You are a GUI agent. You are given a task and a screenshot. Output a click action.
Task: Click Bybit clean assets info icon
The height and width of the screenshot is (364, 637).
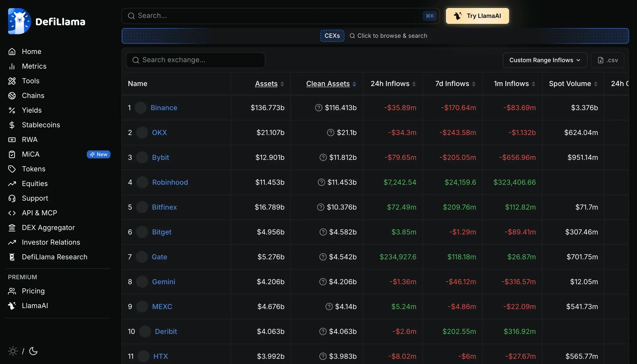(x=323, y=157)
